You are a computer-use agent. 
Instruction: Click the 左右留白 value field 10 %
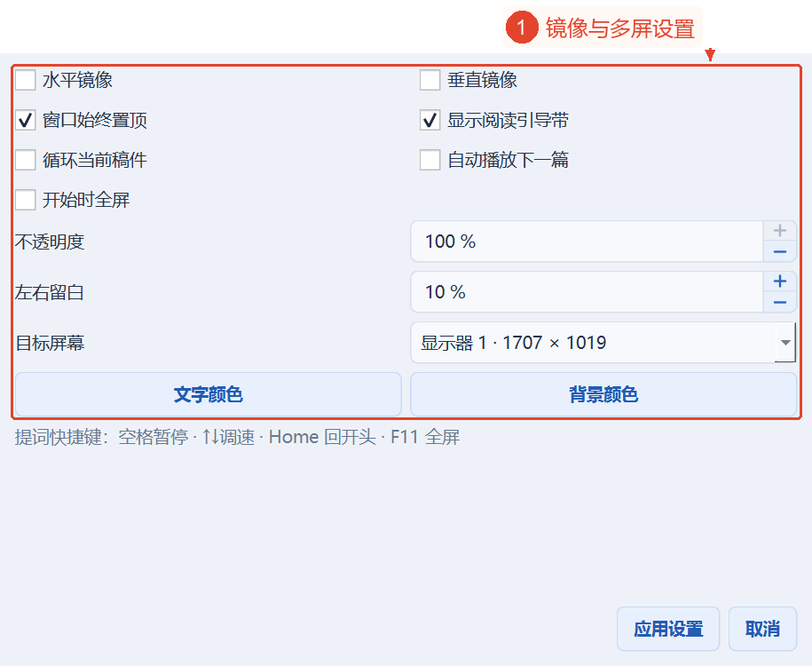click(587, 292)
